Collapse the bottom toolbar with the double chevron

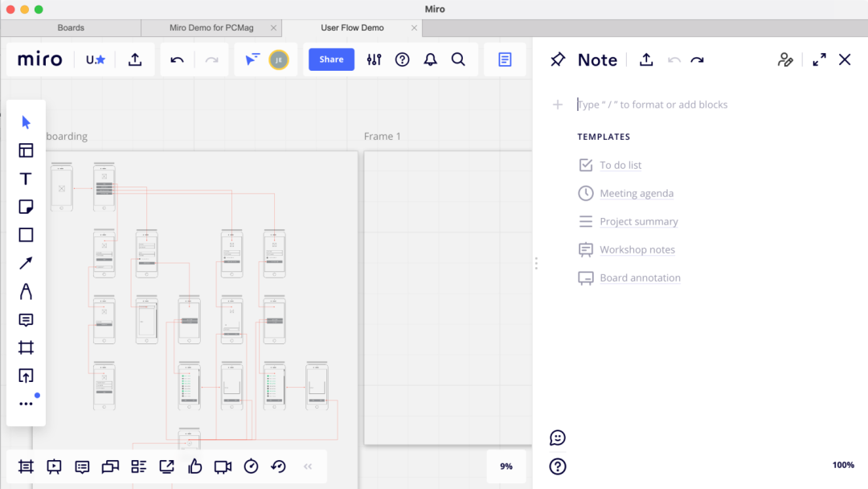(x=307, y=466)
